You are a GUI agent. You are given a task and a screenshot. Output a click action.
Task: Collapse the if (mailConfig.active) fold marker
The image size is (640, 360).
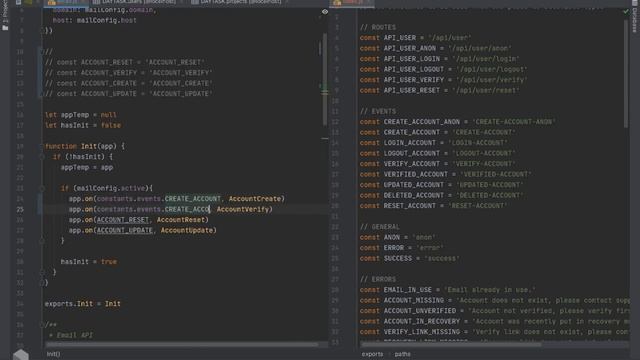tap(42, 188)
